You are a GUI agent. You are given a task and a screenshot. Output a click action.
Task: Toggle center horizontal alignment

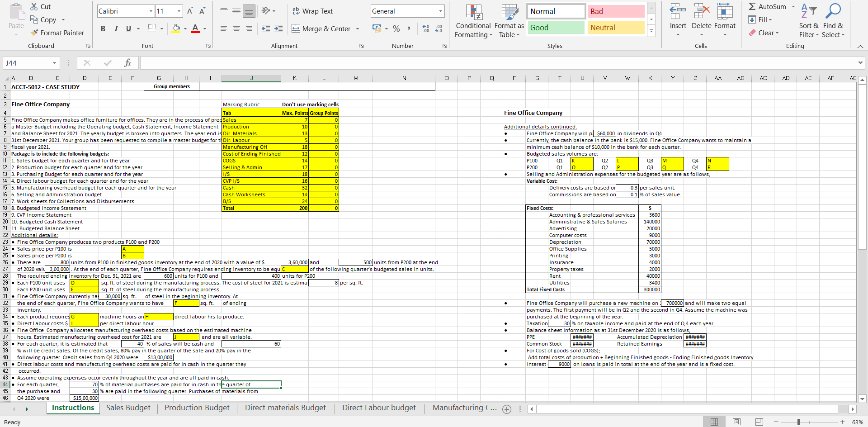tap(236, 28)
